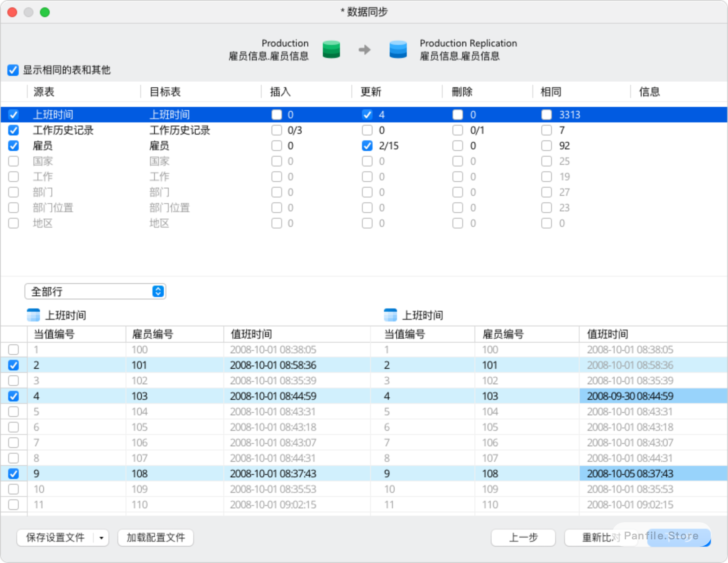This screenshot has height=563, width=728.
Task: Uncheck the 工作历史记录 table row checkbox
Action: 13,130
